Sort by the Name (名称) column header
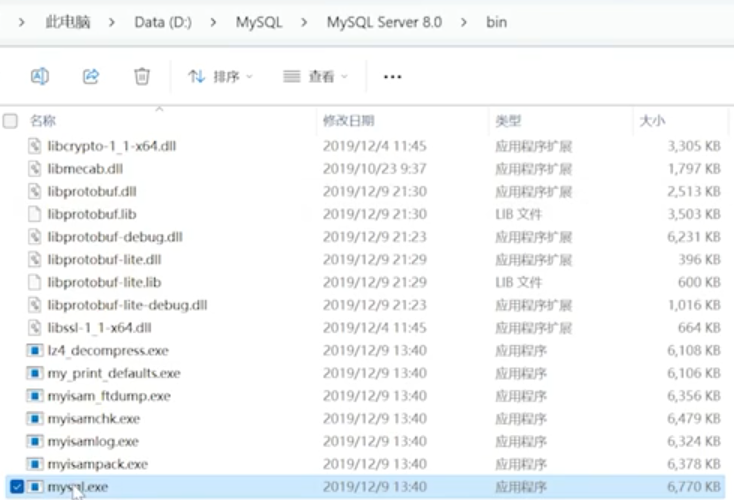Screen dimensions: 734x500 (x=43, y=121)
